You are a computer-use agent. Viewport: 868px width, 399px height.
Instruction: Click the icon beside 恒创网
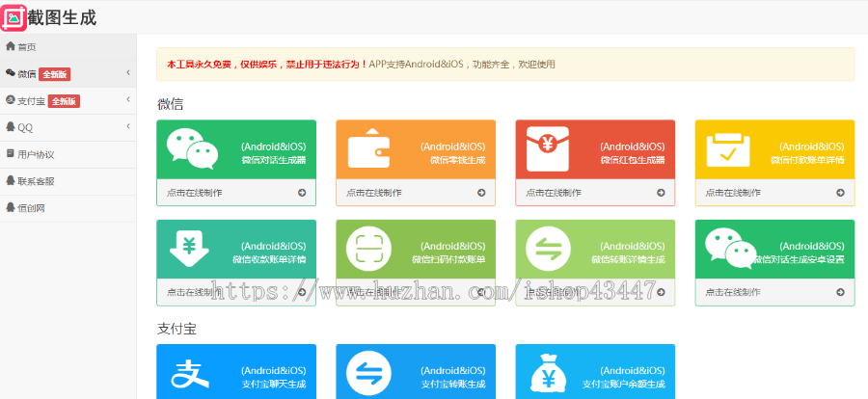click(10, 207)
